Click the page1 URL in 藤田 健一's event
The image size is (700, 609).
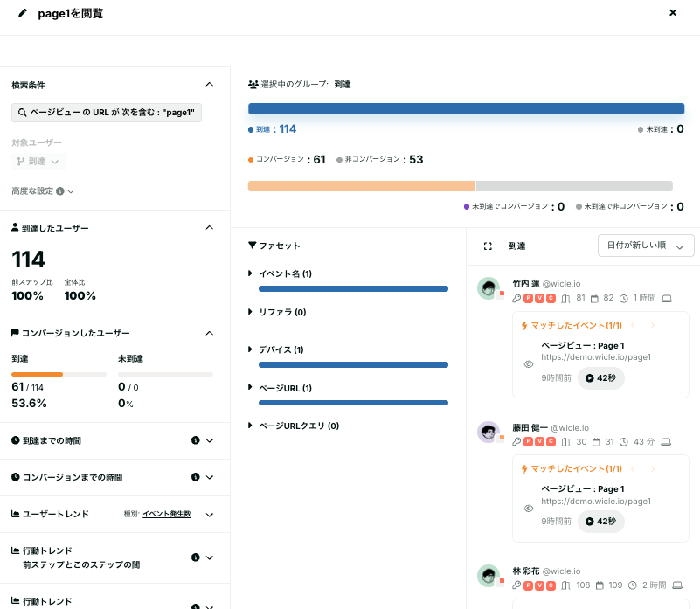click(596, 502)
